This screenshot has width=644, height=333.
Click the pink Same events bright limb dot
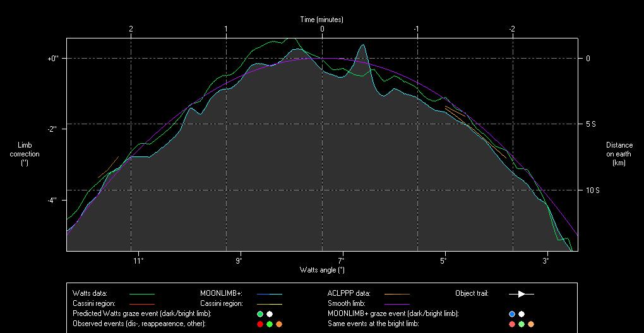coord(512,324)
